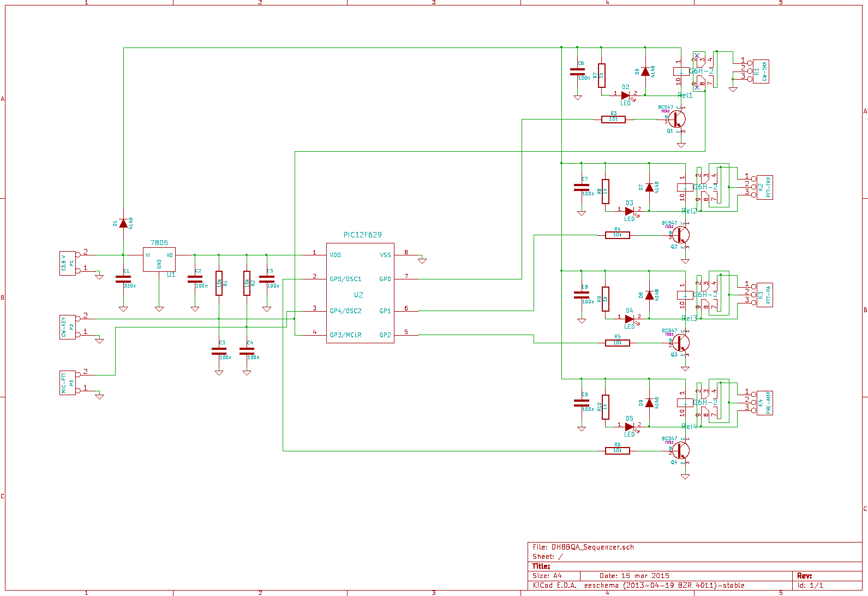
Task: Select transistor Q3 BC547
Action: coord(680,342)
